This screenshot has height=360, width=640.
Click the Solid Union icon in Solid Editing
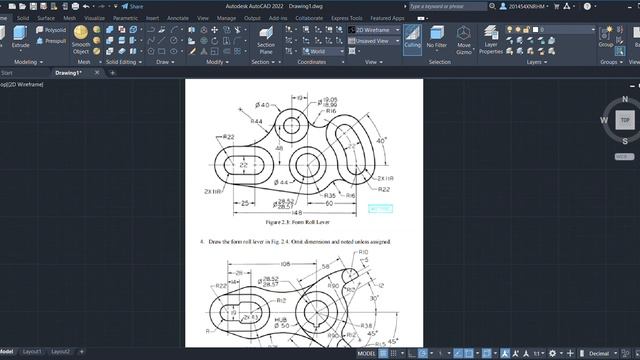coord(109,30)
